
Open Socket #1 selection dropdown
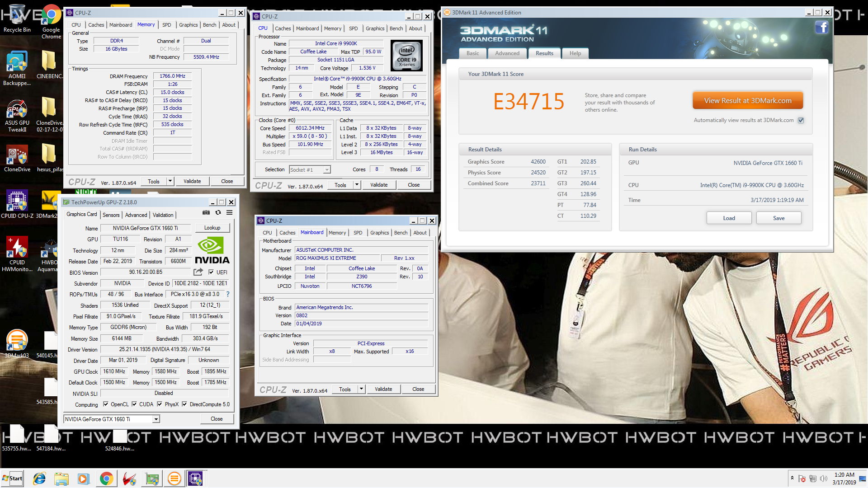327,170
